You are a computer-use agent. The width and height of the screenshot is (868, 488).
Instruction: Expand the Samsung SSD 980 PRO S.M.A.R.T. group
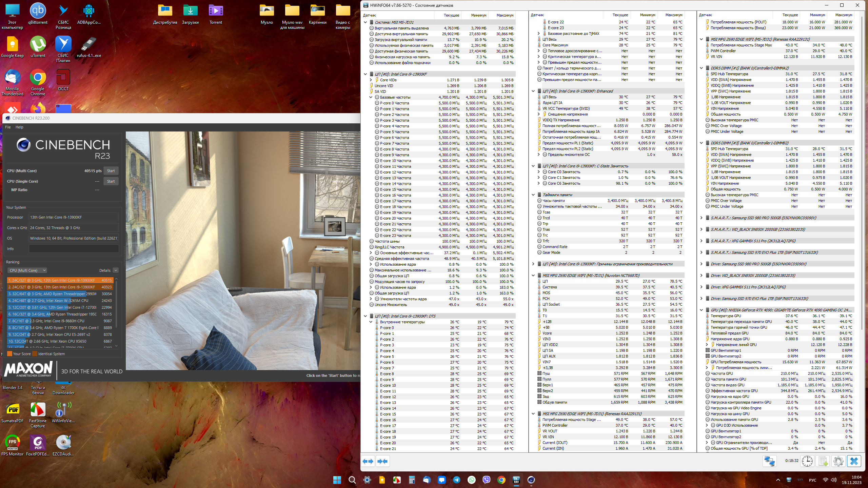[x=701, y=218]
